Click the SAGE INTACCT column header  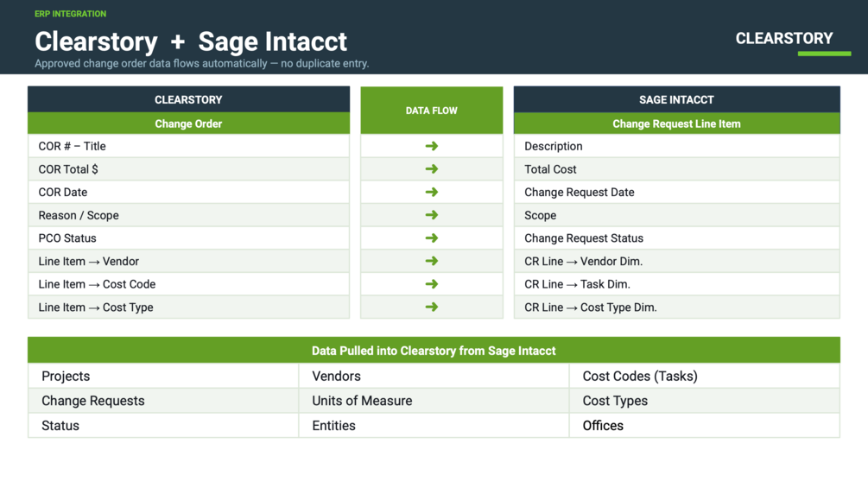tap(677, 99)
